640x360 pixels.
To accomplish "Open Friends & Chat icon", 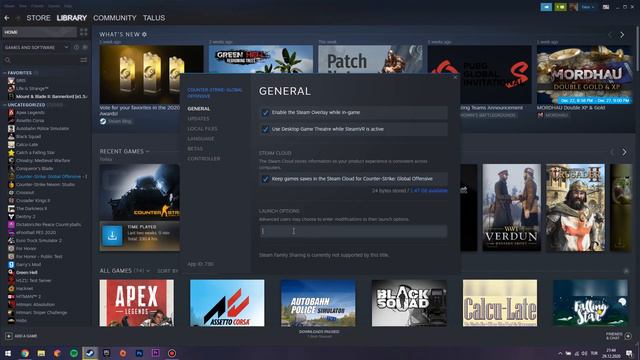I will point(628,336).
